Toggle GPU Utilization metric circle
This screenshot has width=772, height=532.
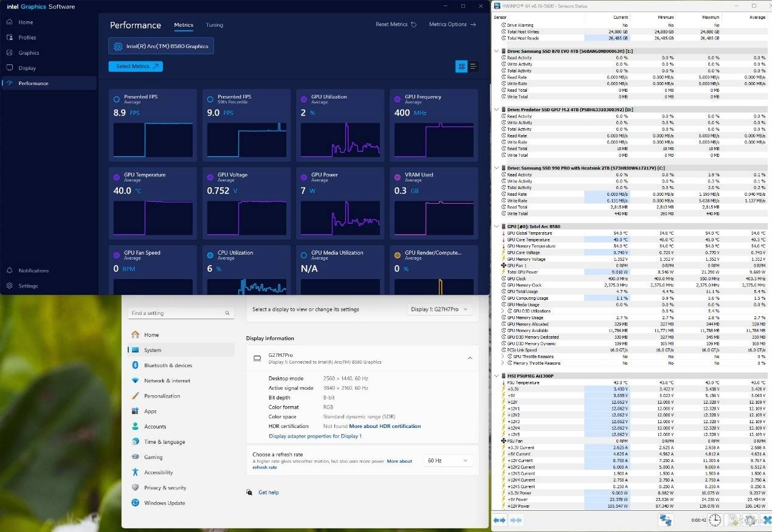point(304,99)
